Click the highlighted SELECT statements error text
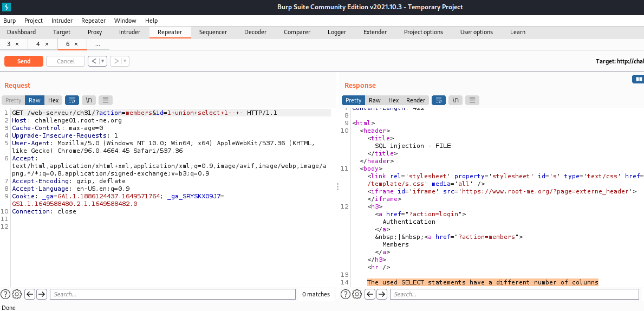Viewport: 644px width, 311px height. (483, 282)
